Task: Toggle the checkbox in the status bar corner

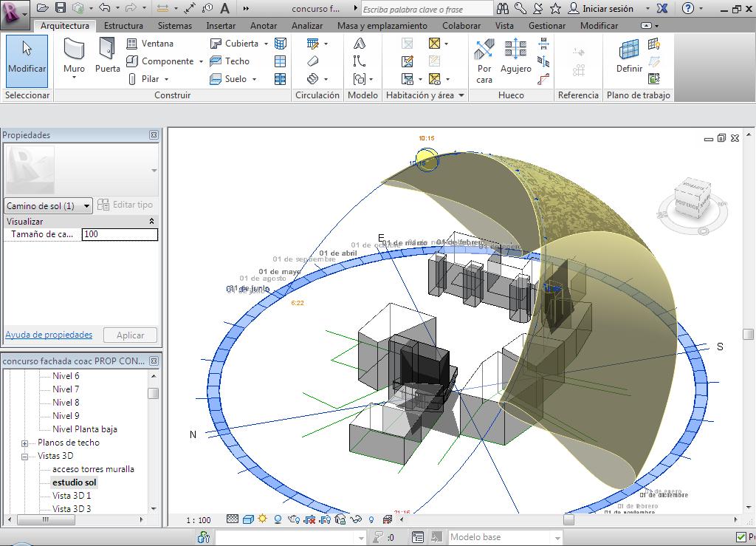Action: 740,537
